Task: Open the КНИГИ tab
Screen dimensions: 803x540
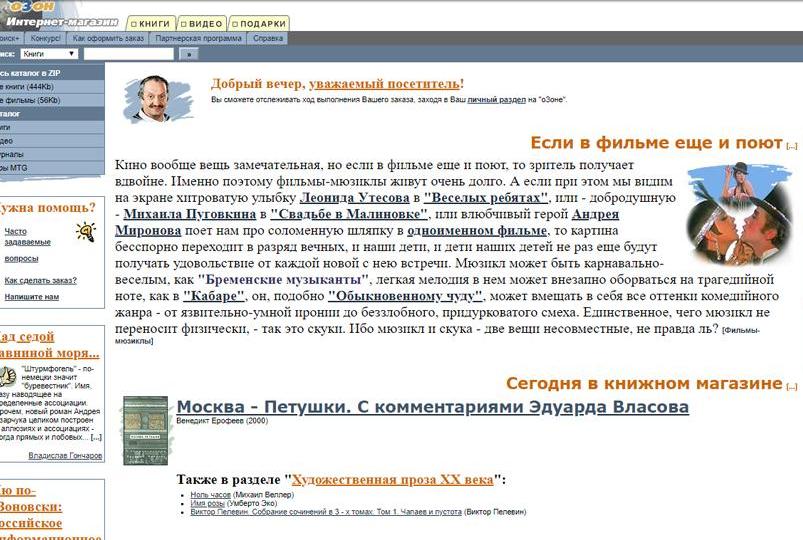Action: tap(151, 24)
